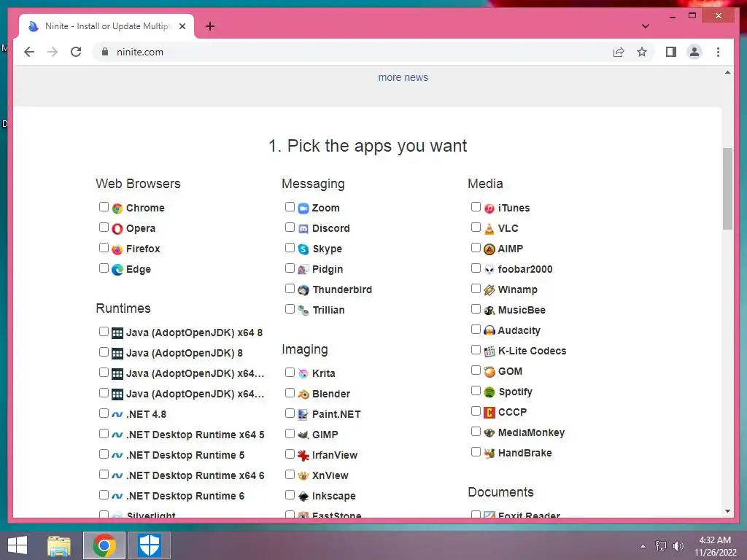
Task: Select the Java (AdoptOpenJDK) x64 8 checkbox
Action: point(104,332)
